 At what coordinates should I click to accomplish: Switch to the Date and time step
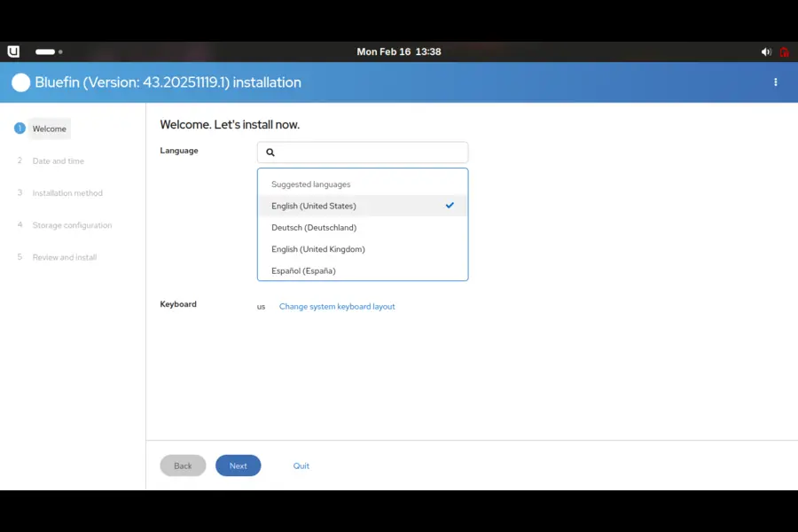coord(59,160)
